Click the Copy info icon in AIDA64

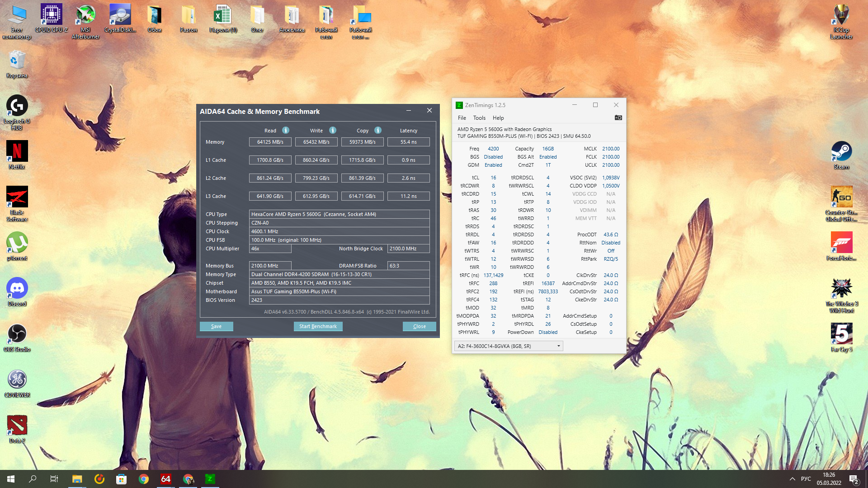[x=378, y=130]
